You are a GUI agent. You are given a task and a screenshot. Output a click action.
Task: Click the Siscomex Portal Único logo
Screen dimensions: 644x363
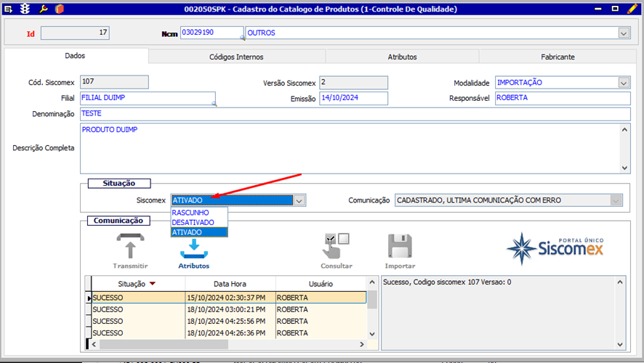tap(555, 248)
